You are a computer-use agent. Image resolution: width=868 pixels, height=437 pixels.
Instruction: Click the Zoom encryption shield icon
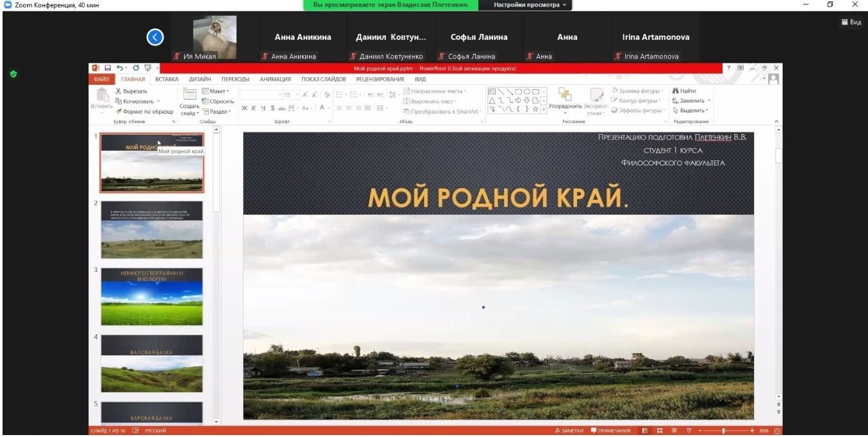pos(13,74)
